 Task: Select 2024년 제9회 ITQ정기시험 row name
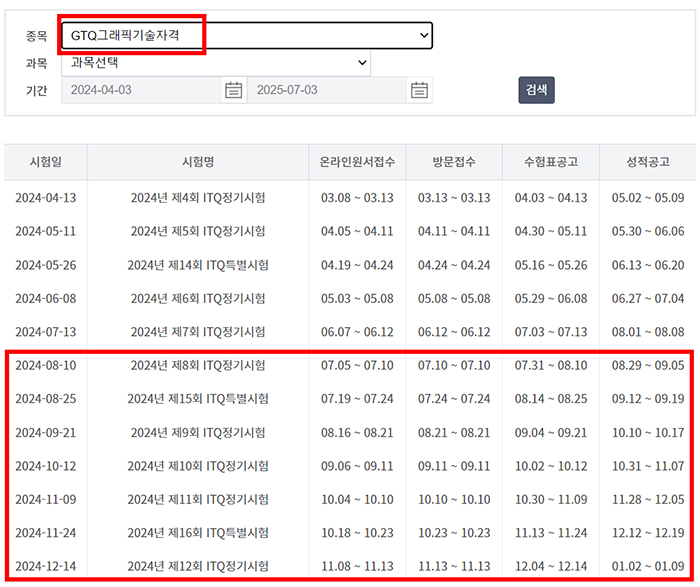pyautogui.click(x=198, y=433)
